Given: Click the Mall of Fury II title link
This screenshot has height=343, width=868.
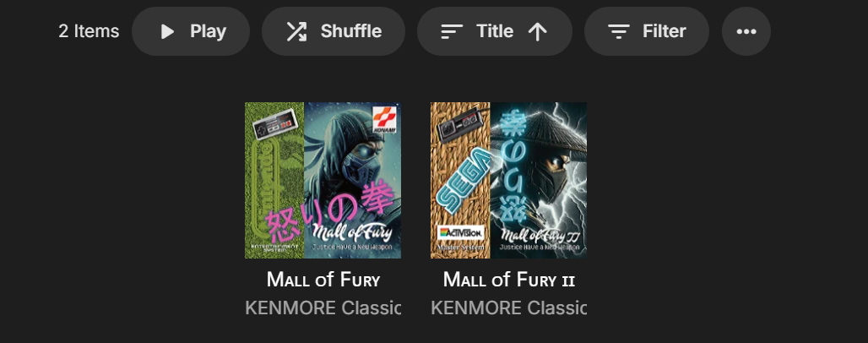Looking at the screenshot, I should [x=509, y=280].
